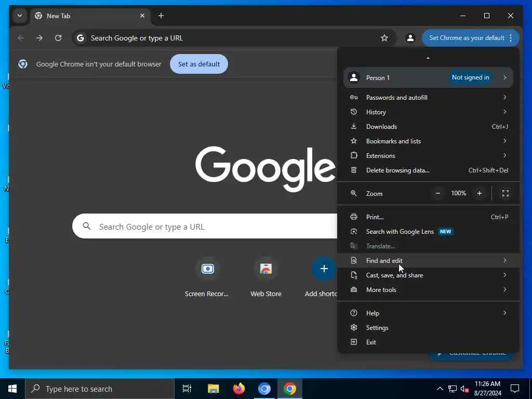Image resolution: width=532 pixels, height=399 pixels.
Task: Open File Explorer from taskbar
Action: coord(213,389)
